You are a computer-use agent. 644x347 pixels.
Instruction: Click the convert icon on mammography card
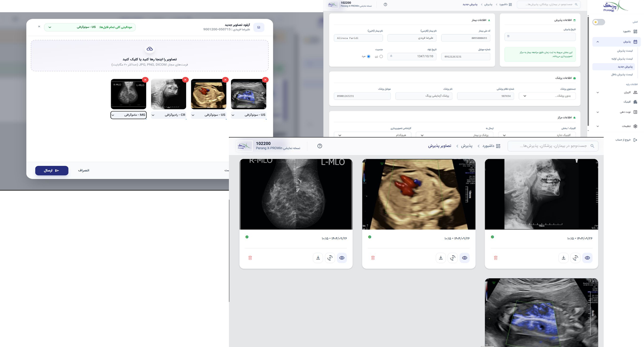pyautogui.click(x=330, y=258)
